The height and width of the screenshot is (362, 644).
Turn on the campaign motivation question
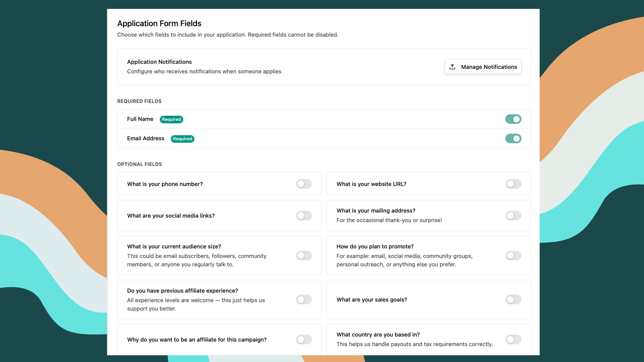coord(304,339)
